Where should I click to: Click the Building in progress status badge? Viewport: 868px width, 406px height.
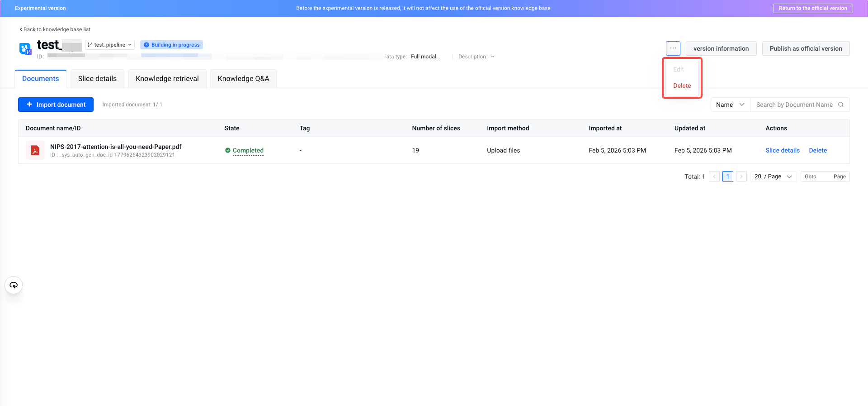tap(171, 45)
